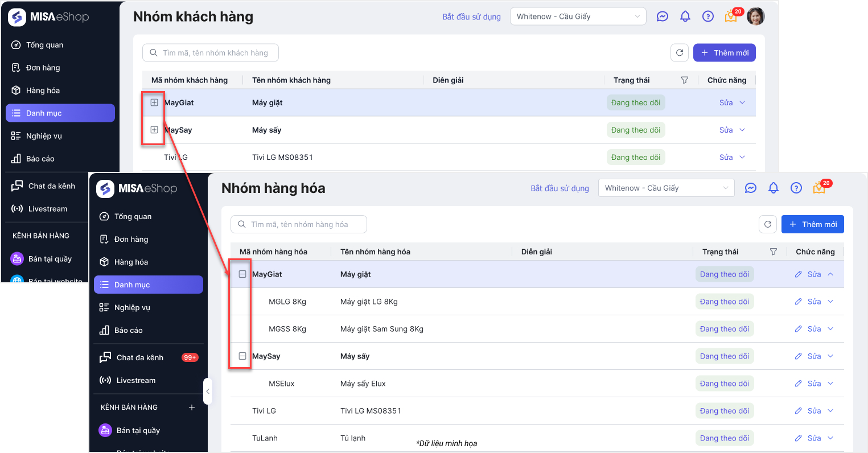Collapse the MayGiat group with minus box
The image size is (868, 453).
pyautogui.click(x=242, y=274)
